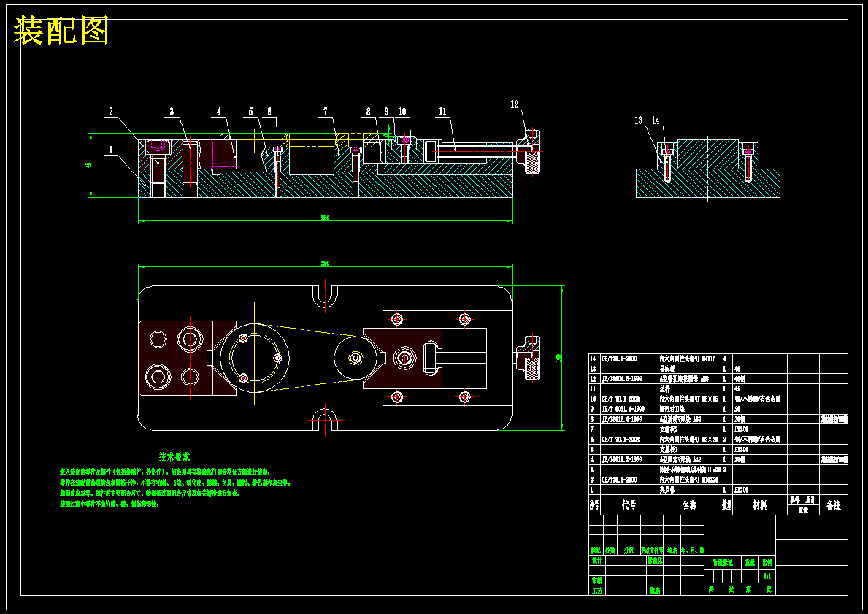Click balloon number 14 on the right-side view
The width and height of the screenshot is (868, 614).
click(656, 120)
